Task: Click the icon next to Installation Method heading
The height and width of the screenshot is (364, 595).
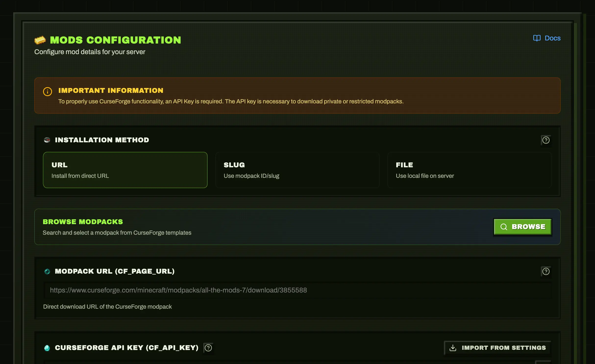Action: click(x=47, y=140)
